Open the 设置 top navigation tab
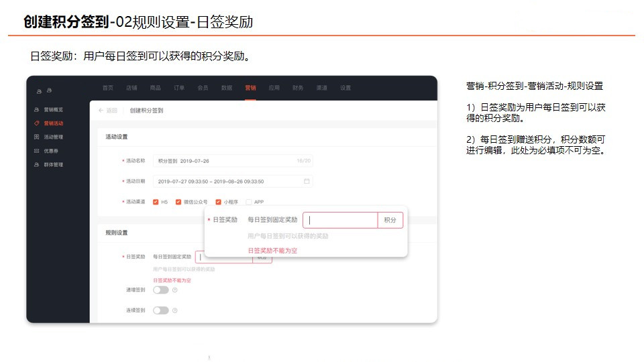This screenshot has height=362, width=644. (x=345, y=88)
